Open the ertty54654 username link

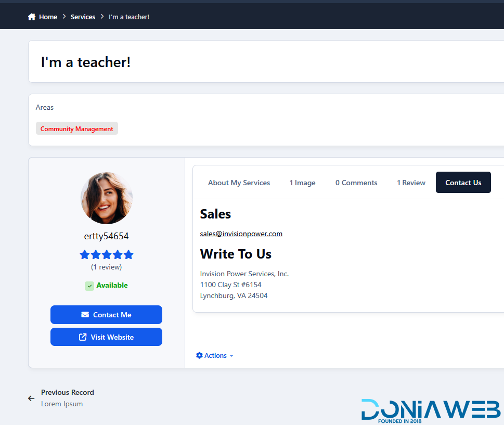(x=107, y=236)
